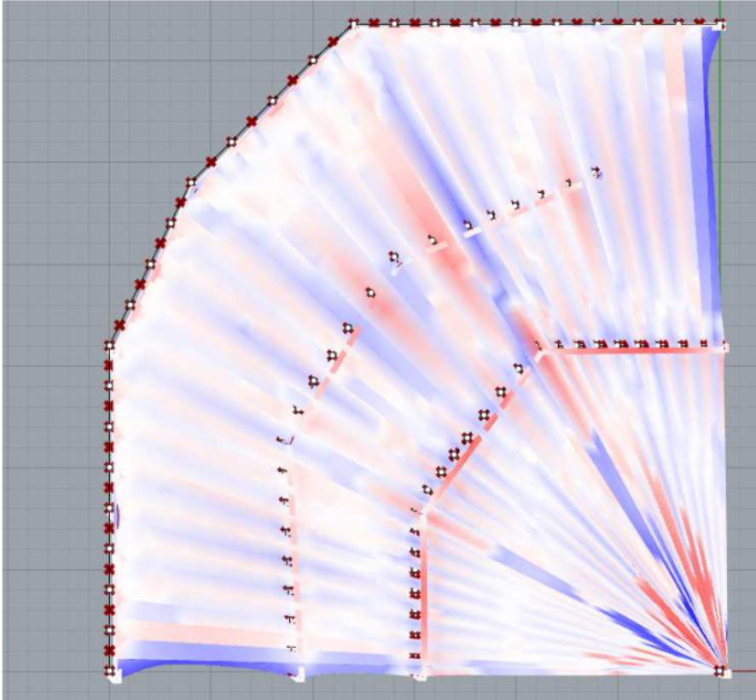Click the red horizontal beam strip
Viewport: 756px width, 700px height.
tap(631, 350)
